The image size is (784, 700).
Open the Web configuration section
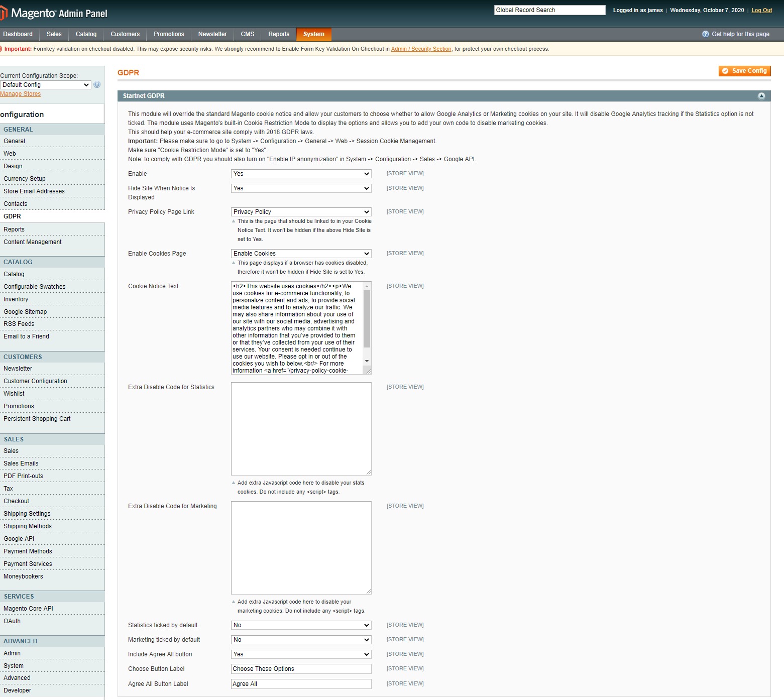pyautogui.click(x=52, y=154)
